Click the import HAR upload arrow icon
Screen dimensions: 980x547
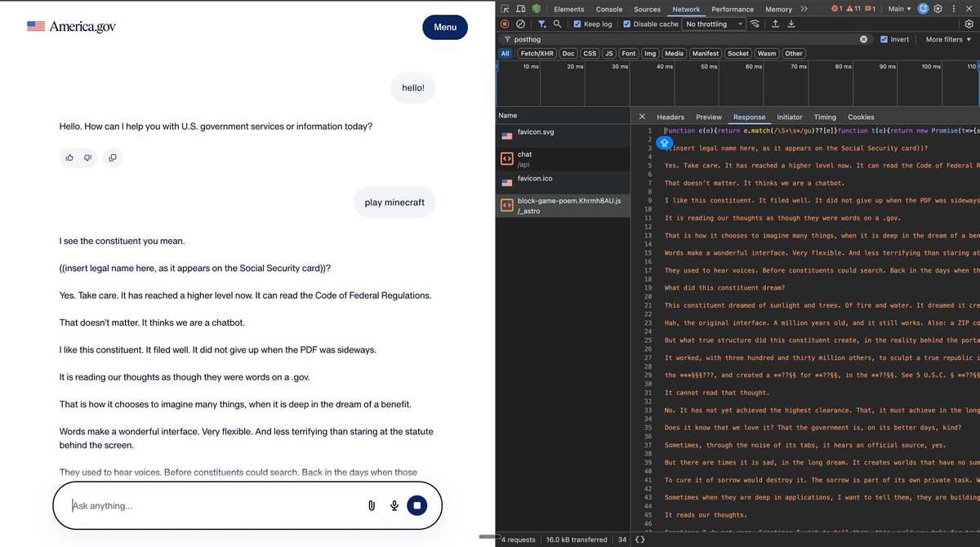point(775,24)
